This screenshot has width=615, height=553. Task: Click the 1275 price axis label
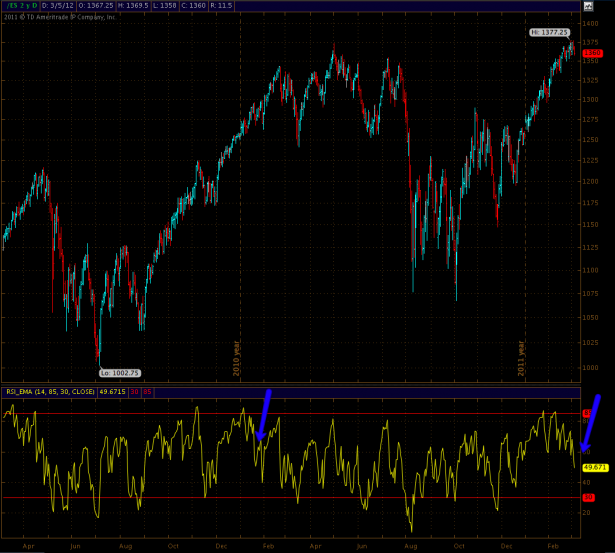(591, 119)
